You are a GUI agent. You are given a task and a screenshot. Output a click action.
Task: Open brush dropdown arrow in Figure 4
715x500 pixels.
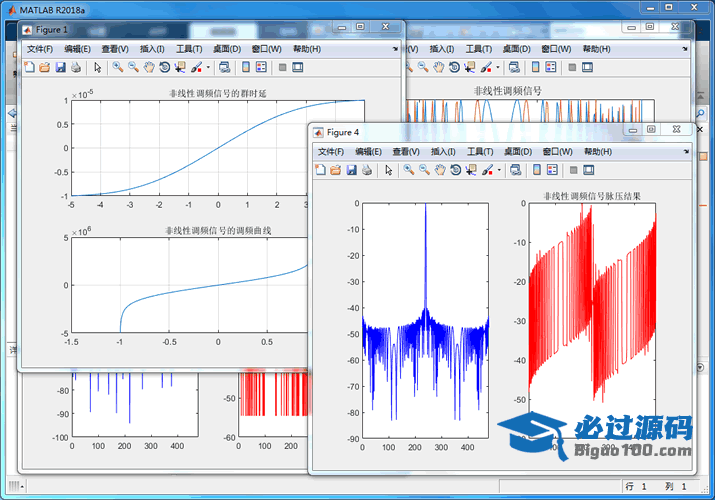coord(499,170)
